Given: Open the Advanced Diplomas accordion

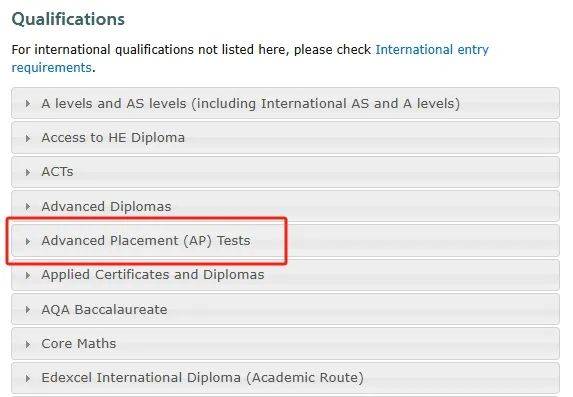Looking at the screenshot, I should pyautogui.click(x=285, y=206).
